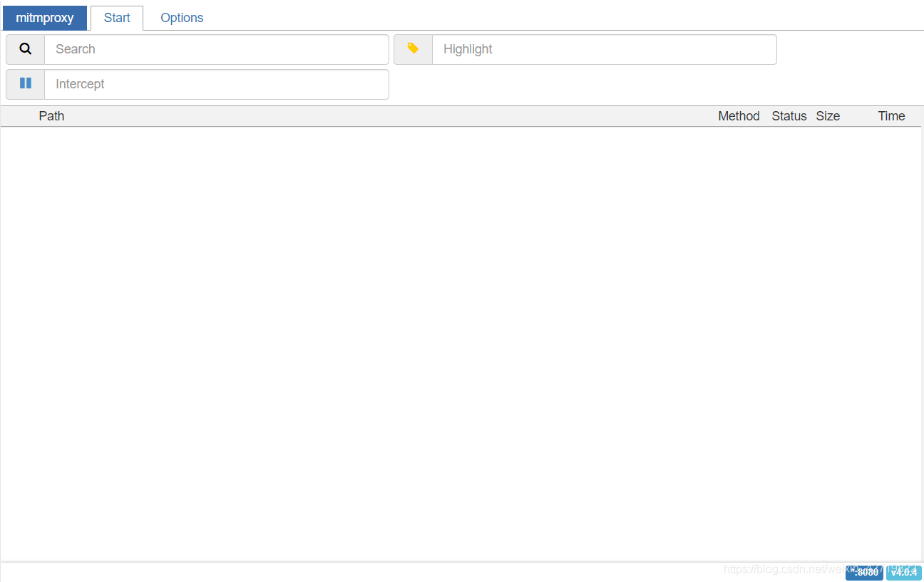Focus the Search filter field
Screen dimensions: 924x582
[x=217, y=49]
